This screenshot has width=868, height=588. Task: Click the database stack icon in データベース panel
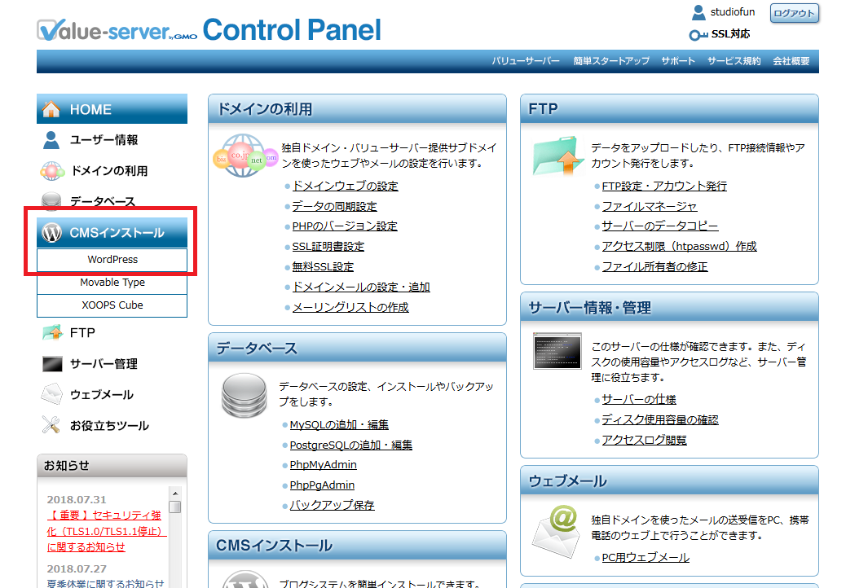click(x=245, y=395)
